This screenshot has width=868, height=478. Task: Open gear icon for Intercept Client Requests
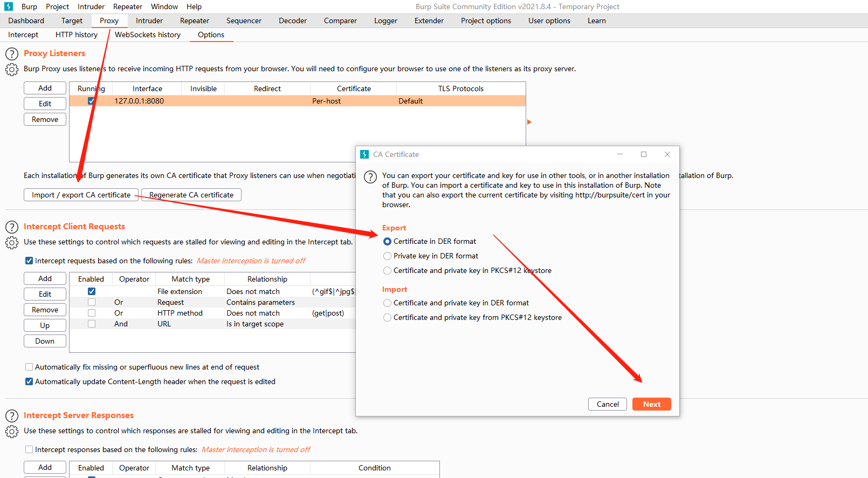(12, 243)
